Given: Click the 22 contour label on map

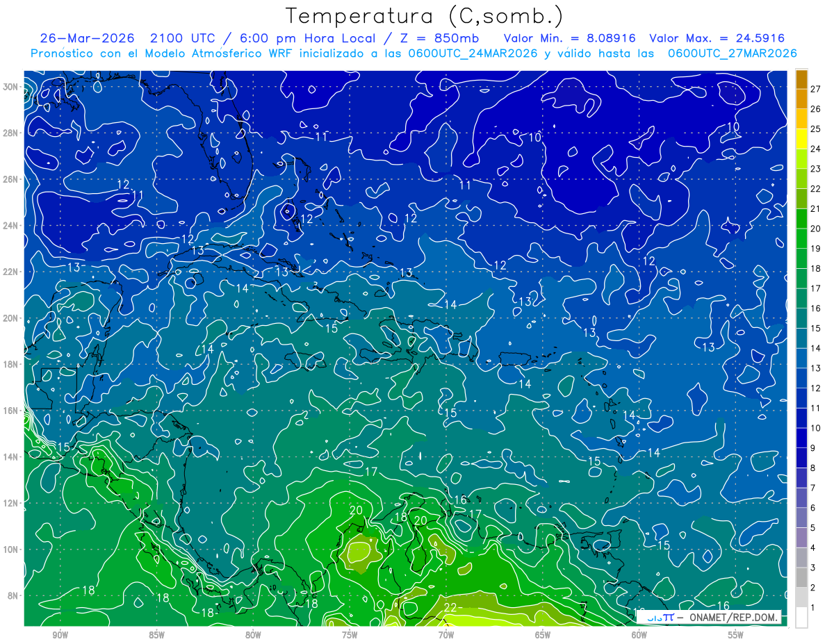Looking at the screenshot, I should tap(450, 607).
